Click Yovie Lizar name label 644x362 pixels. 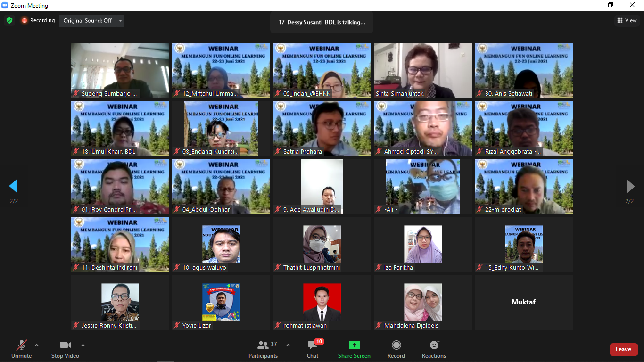click(x=197, y=326)
